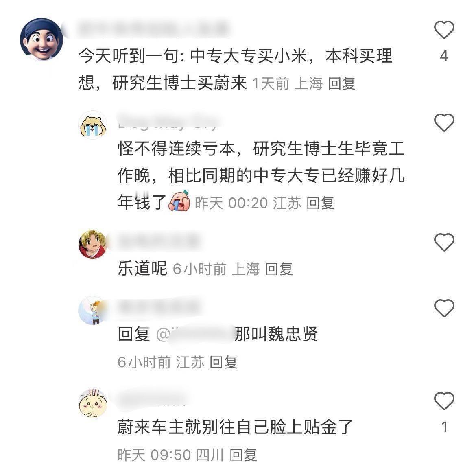Open the chef cartoon avatar profile
Screen dimensions: 476x464
click(x=41, y=39)
